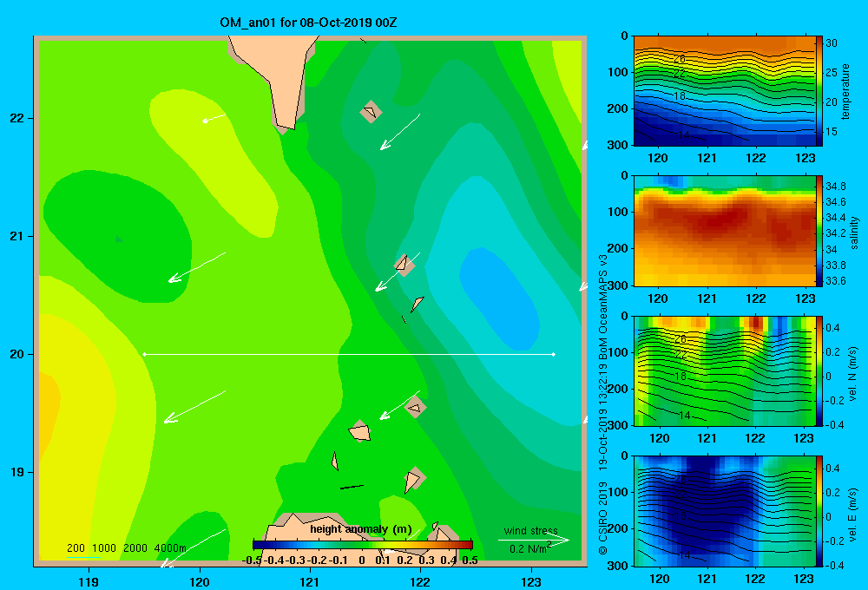This screenshot has width=868, height=590.
Task: Click the temperature color bar scale
Action: click(819, 91)
